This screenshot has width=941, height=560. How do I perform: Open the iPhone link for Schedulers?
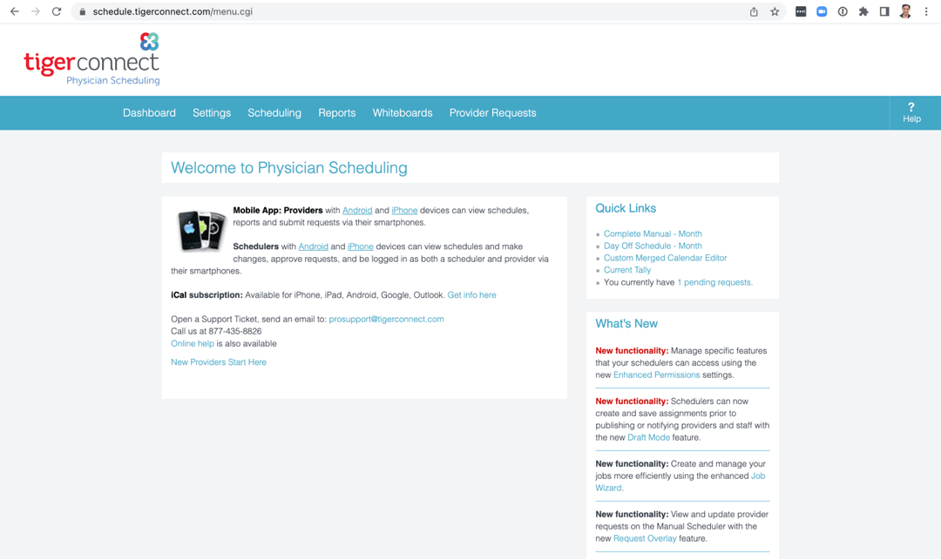[x=360, y=246]
